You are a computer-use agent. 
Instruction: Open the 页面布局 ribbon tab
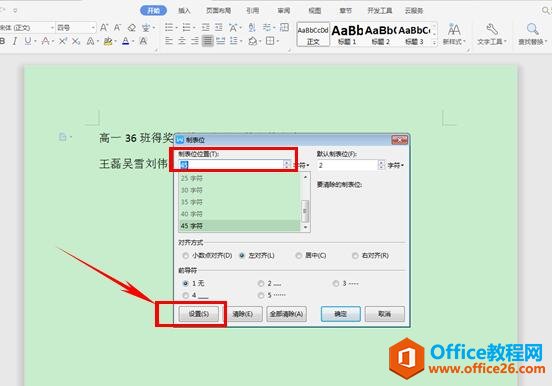coord(218,11)
